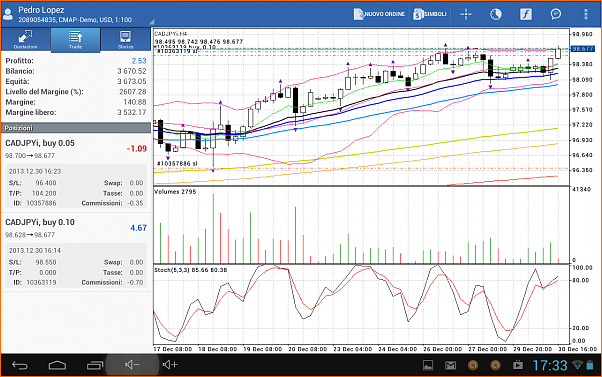Tap the #10357886 sl chart line label
This screenshot has width=602, height=377.
click(177, 164)
